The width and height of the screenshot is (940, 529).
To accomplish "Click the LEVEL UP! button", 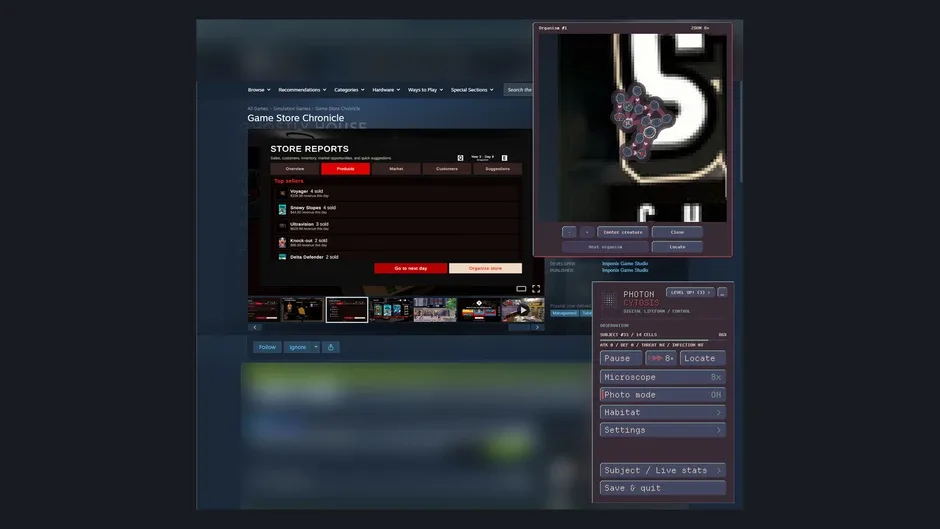I will [x=690, y=293].
